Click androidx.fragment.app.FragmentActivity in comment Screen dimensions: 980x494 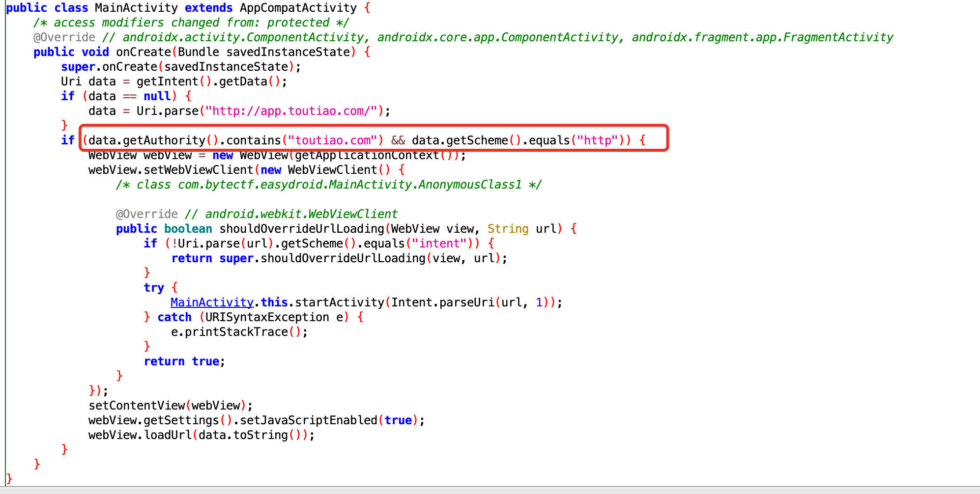pyautogui.click(x=762, y=37)
